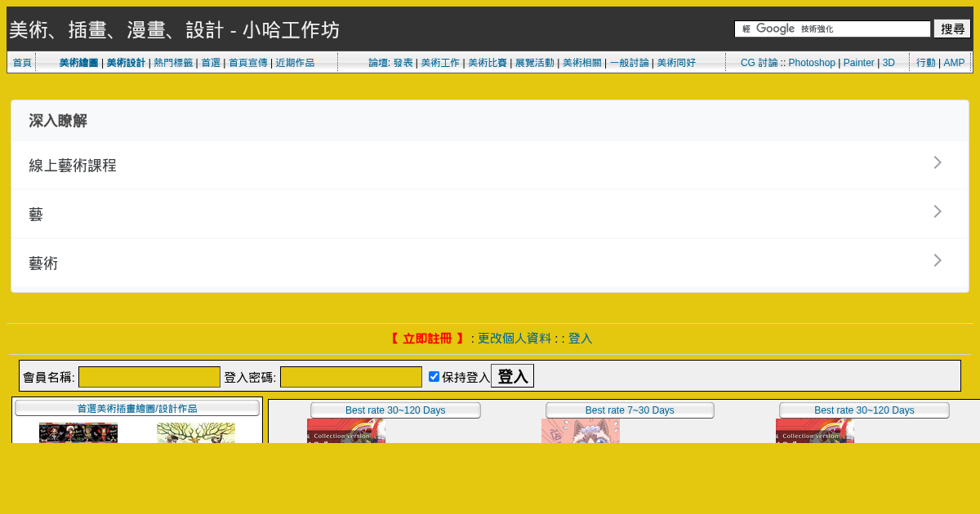Click the 搜尋 search button
Screen dimensions: 980x514
point(952,29)
